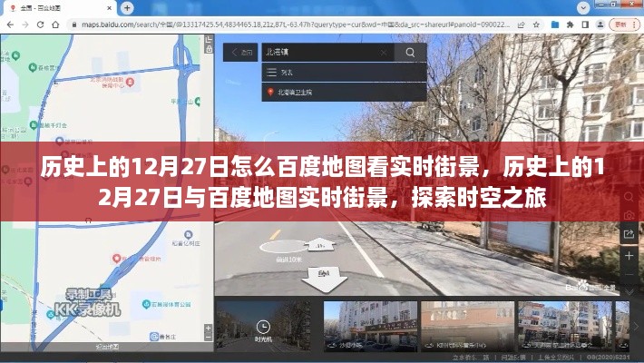
Task: Run the street view search magnifier
Action: click(x=410, y=53)
